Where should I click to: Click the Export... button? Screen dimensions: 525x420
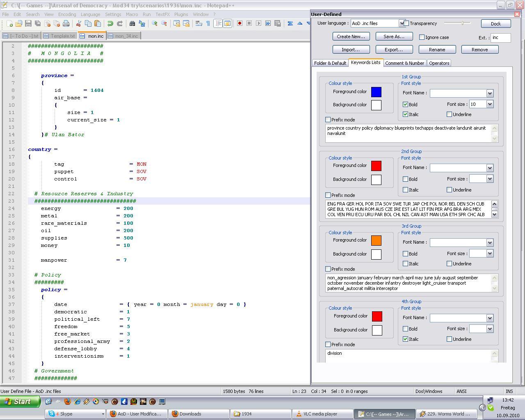pos(394,50)
